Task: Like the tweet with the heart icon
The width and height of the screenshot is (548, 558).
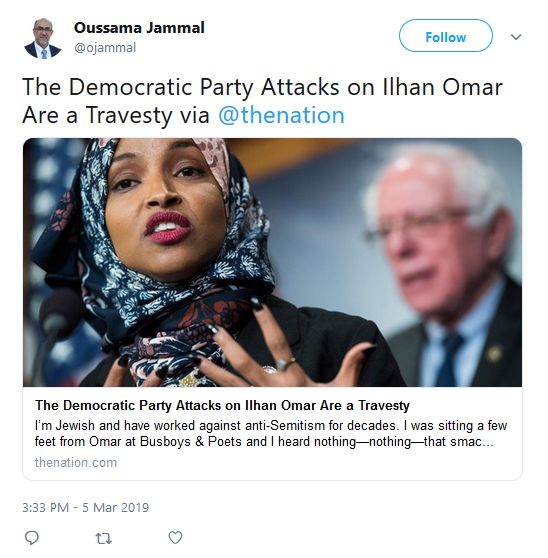Action: click(175, 537)
